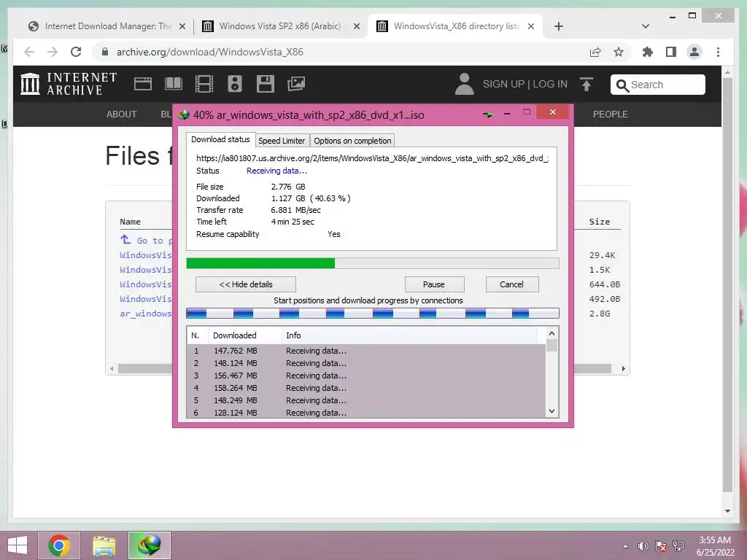747x560 pixels.
Task: Pause the download
Action: coord(434,284)
